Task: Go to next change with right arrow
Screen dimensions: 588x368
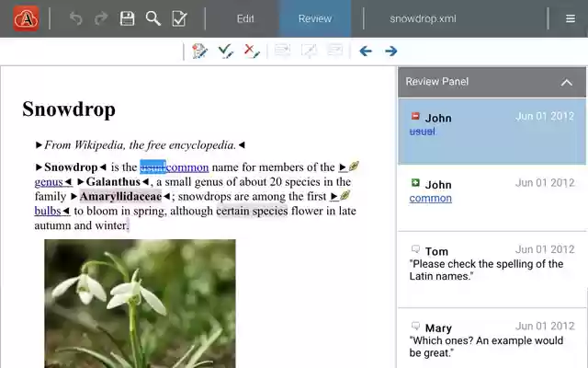Action: click(x=391, y=52)
